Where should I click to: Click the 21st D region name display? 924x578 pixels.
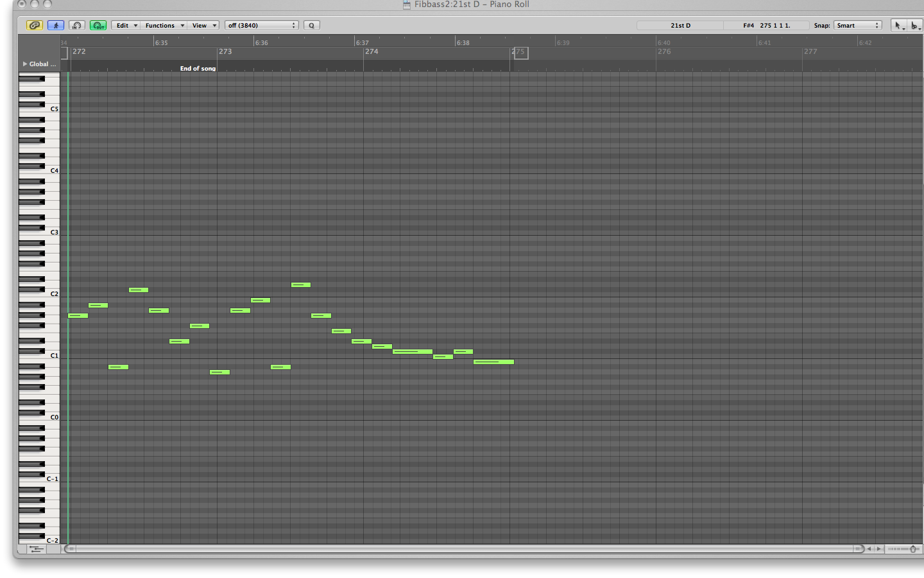point(680,26)
